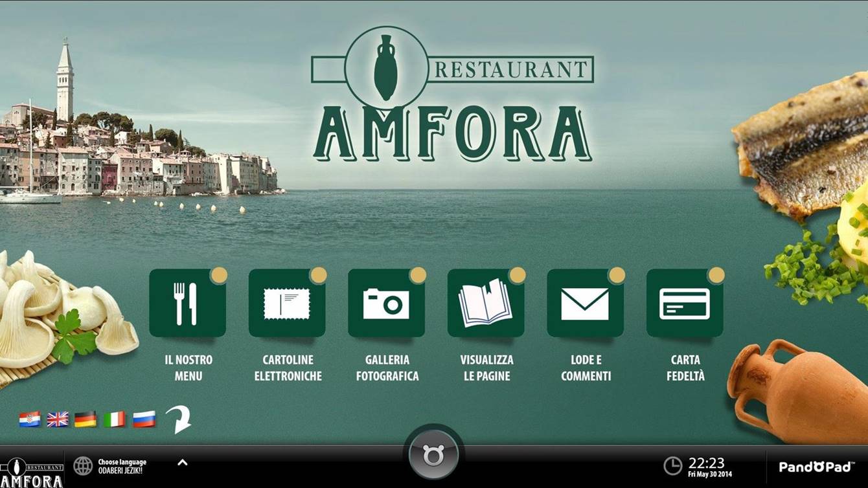Click the LODE E COMMENTI label
The image size is (868, 488).
pyautogui.click(x=586, y=368)
